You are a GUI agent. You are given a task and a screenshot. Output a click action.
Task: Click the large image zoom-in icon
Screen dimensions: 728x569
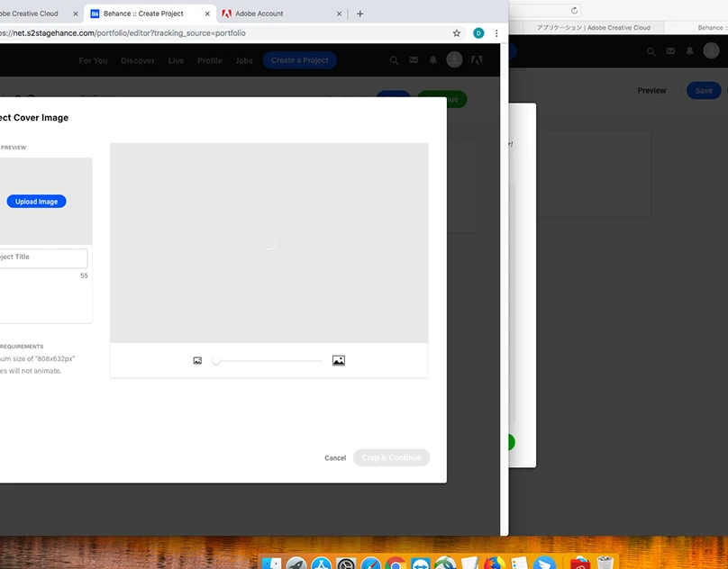point(339,361)
